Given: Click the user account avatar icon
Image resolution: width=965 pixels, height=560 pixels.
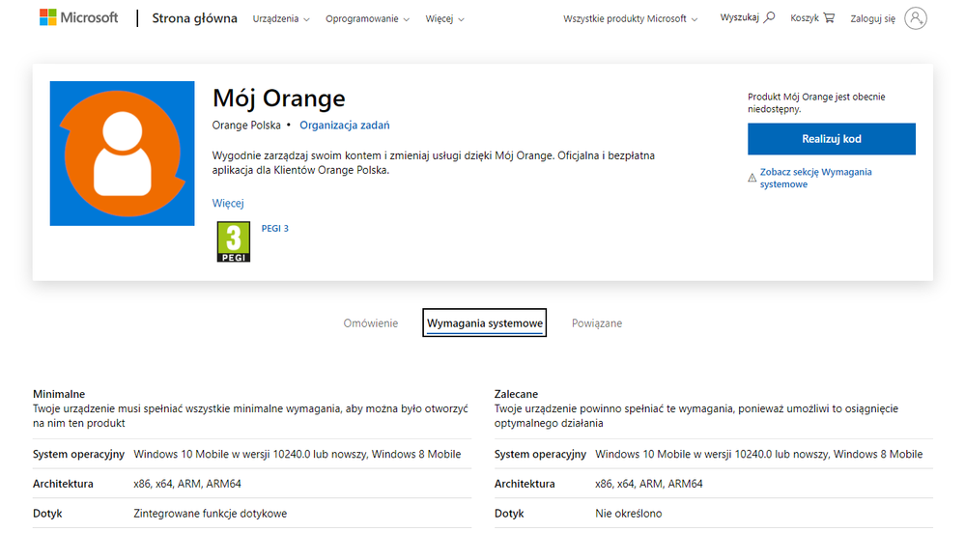Looking at the screenshot, I should coord(915,18).
